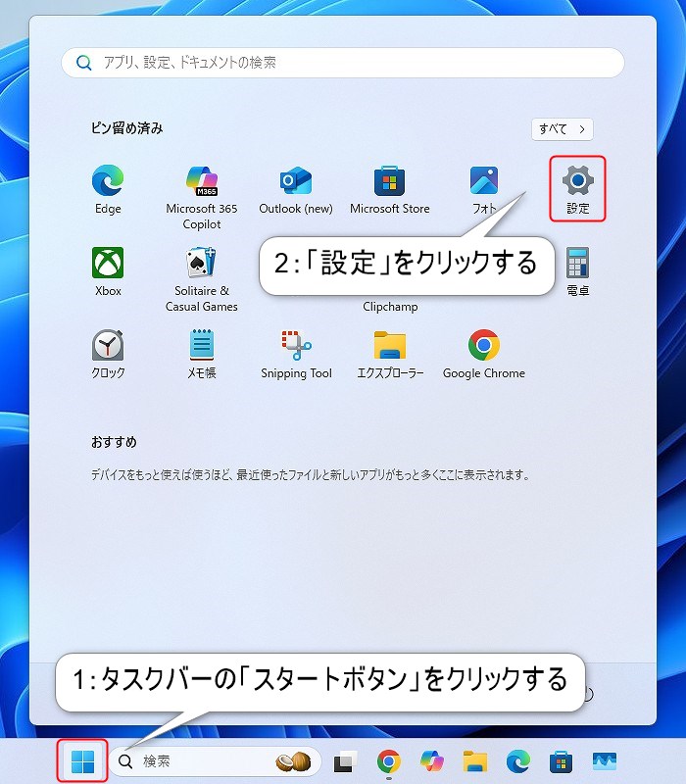
Task: Click the おすすめ heading text
Action: 114,442
